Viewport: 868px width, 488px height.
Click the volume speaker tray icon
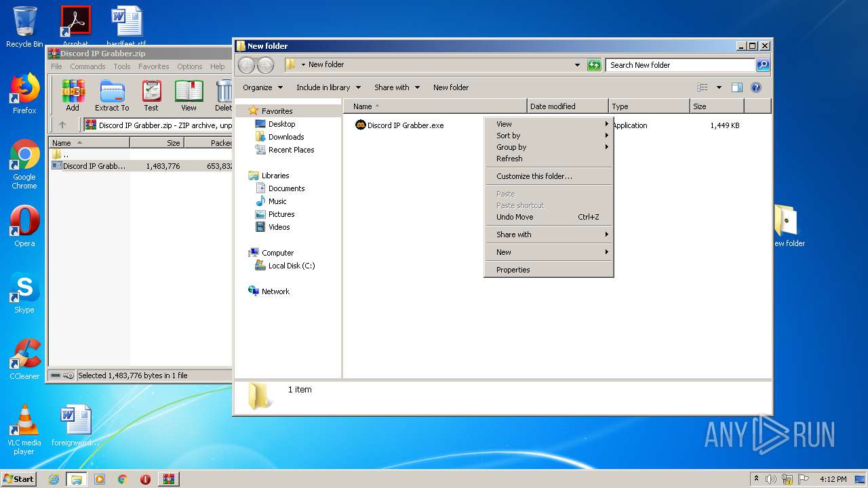(771, 479)
